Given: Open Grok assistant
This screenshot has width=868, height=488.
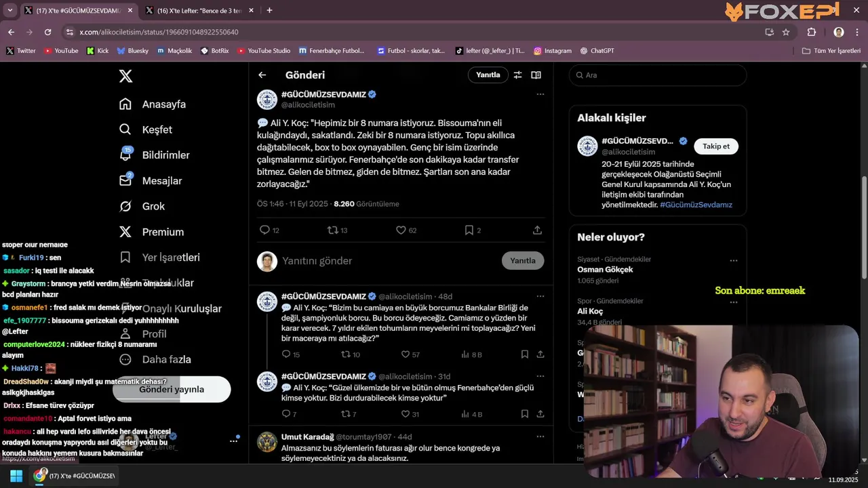Looking at the screenshot, I should (142, 206).
